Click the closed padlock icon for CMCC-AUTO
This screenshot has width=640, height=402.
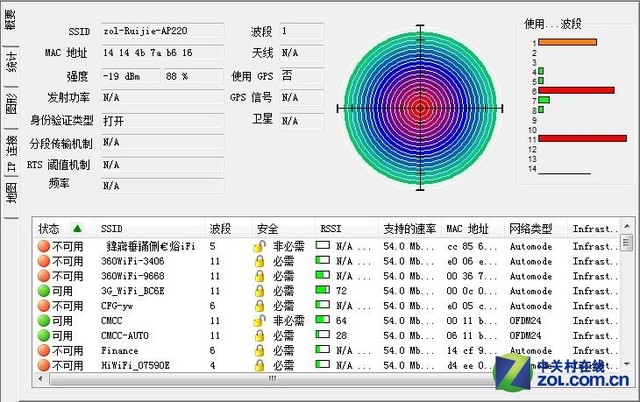(x=259, y=335)
